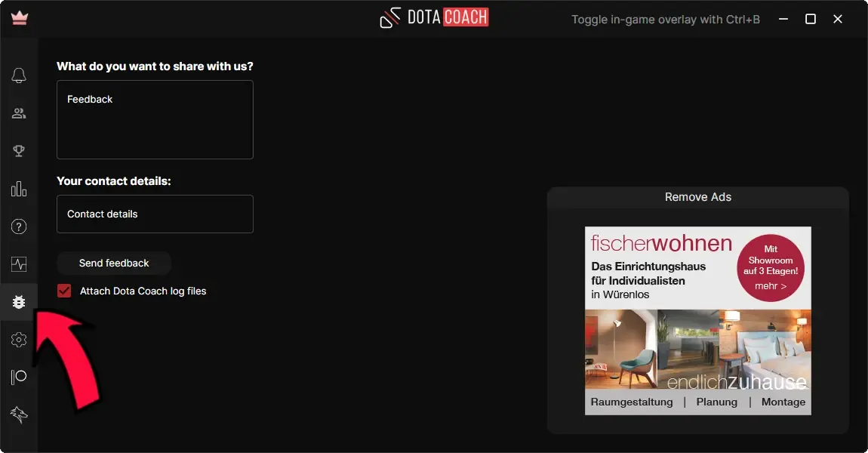Open the pulse activity monitor icon
The width and height of the screenshot is (868, 453).
click(19, 264)
